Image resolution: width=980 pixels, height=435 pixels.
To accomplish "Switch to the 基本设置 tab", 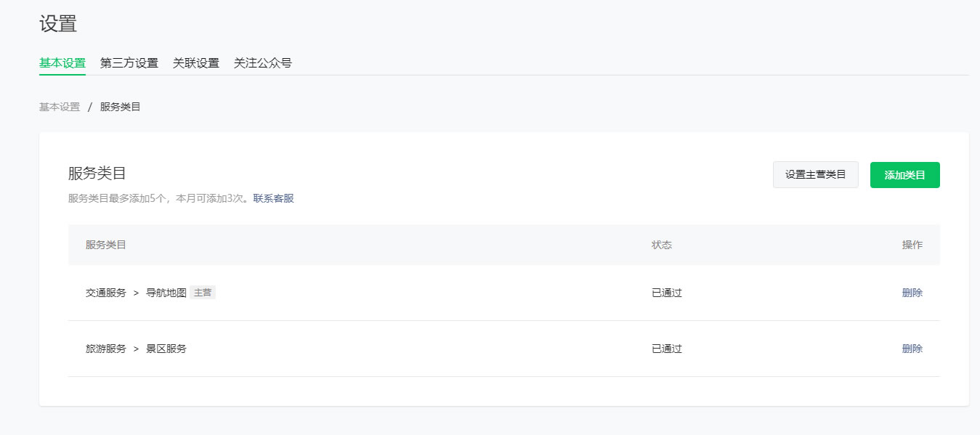I will (62, 63).
